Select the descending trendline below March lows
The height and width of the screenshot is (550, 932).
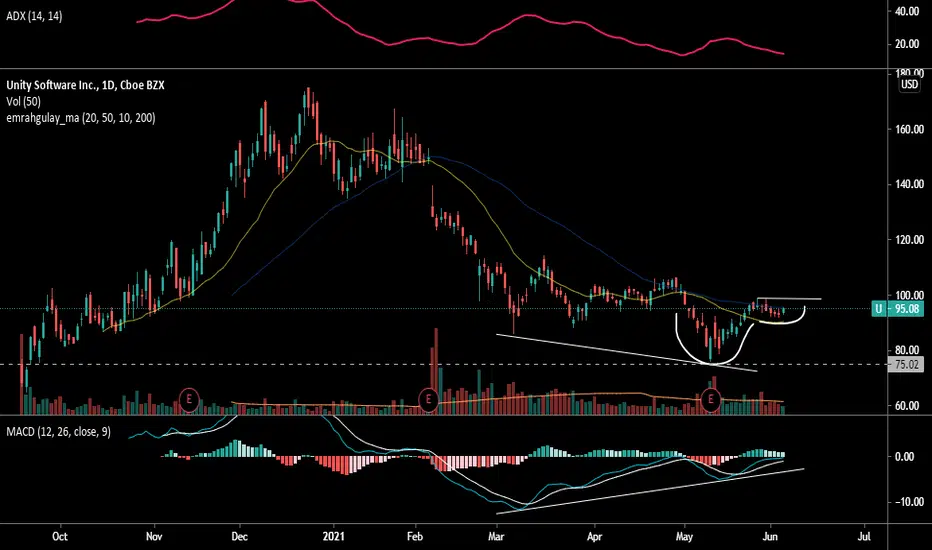(626, 353)
